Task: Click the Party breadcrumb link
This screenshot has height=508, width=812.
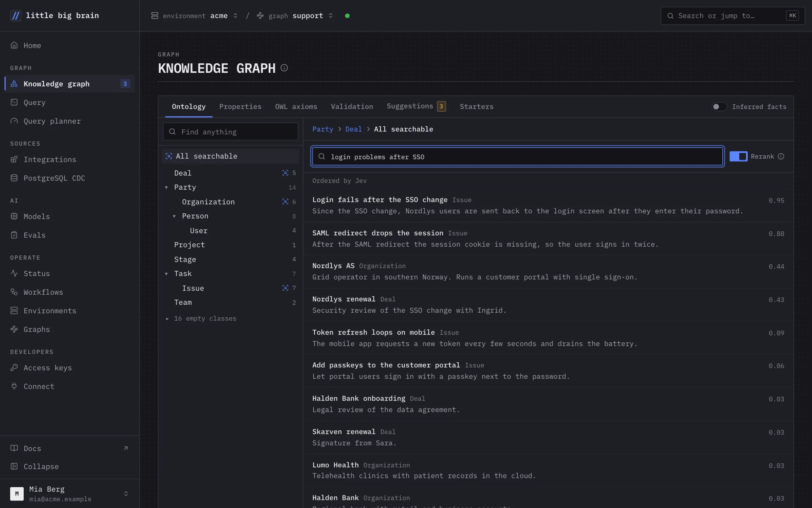Action: (x=322, y=129)
